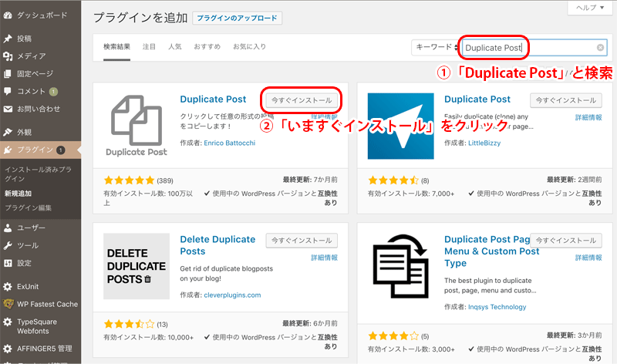Open Delete Duplicate Posts title link
The height and width of the screenshot is (364, 617).
click(217, 245)
